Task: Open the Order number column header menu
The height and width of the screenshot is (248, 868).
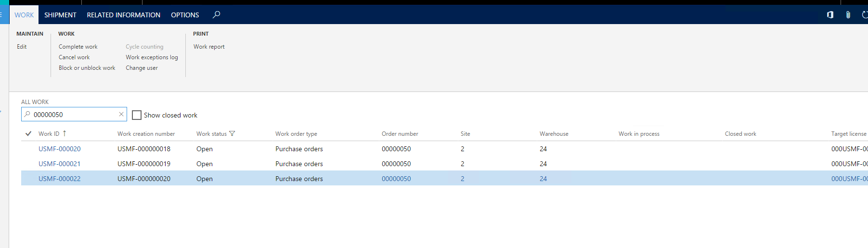Action: coord(400,134)
